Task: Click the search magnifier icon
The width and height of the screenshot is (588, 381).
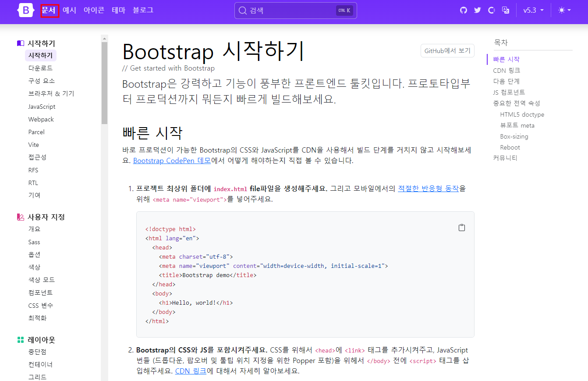Action: point(243,11)
